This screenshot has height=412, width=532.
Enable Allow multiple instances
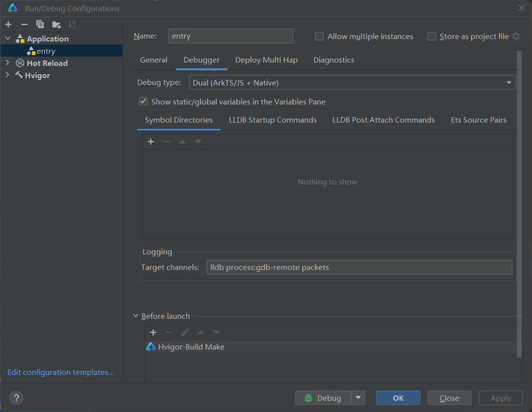click(319, 36)
